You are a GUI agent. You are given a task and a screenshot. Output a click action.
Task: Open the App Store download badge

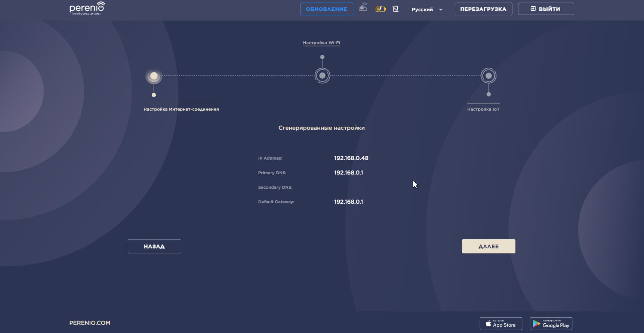click(501, 324)
